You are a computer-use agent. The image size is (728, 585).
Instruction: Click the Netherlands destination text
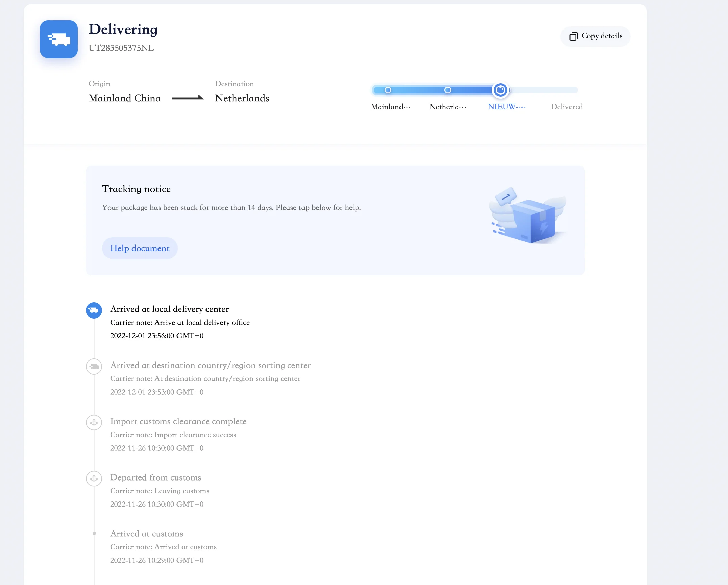[x=242, y=98]
